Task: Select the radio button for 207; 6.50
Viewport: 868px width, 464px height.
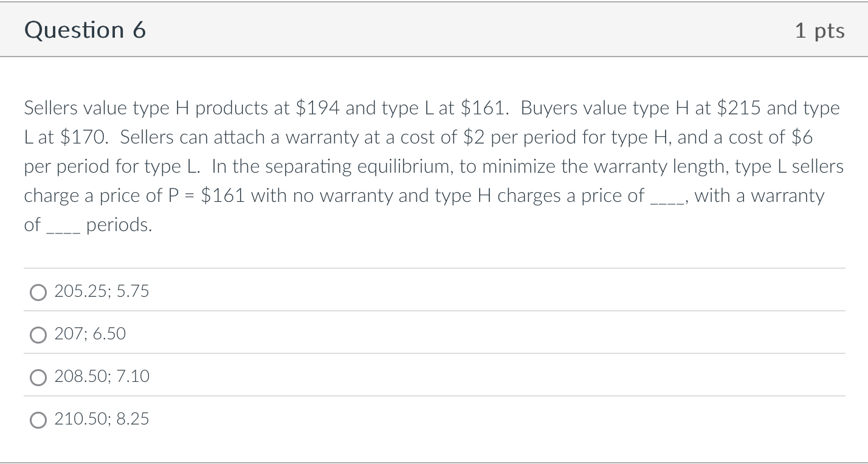Action: coord(38,334)
